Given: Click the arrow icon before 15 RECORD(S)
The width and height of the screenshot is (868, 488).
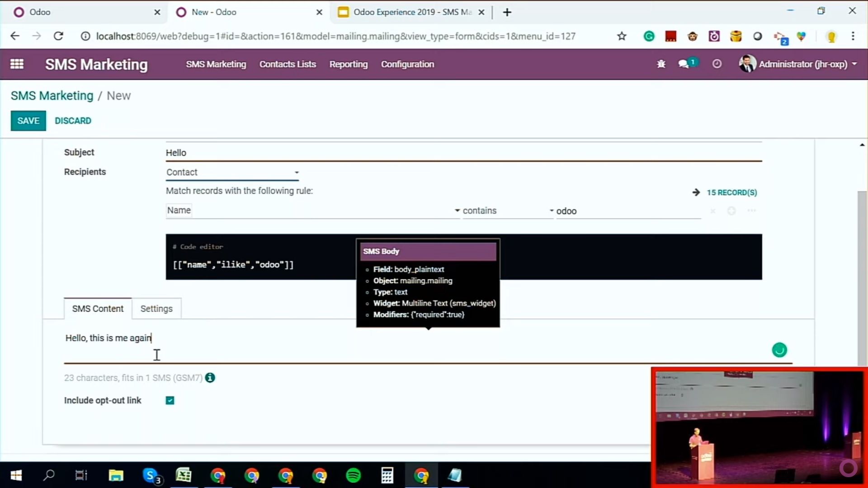Looking at the screenshot, I should coord(696,192).
